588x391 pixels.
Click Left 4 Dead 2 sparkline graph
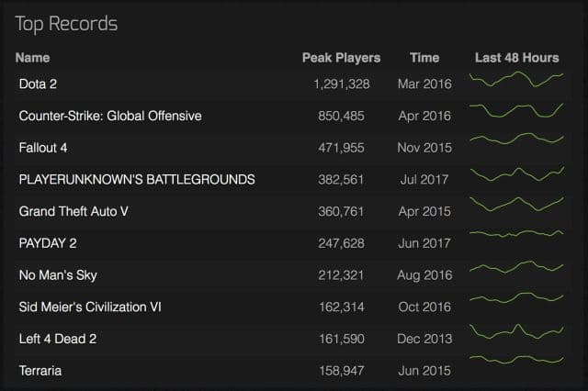pos(516,331)
